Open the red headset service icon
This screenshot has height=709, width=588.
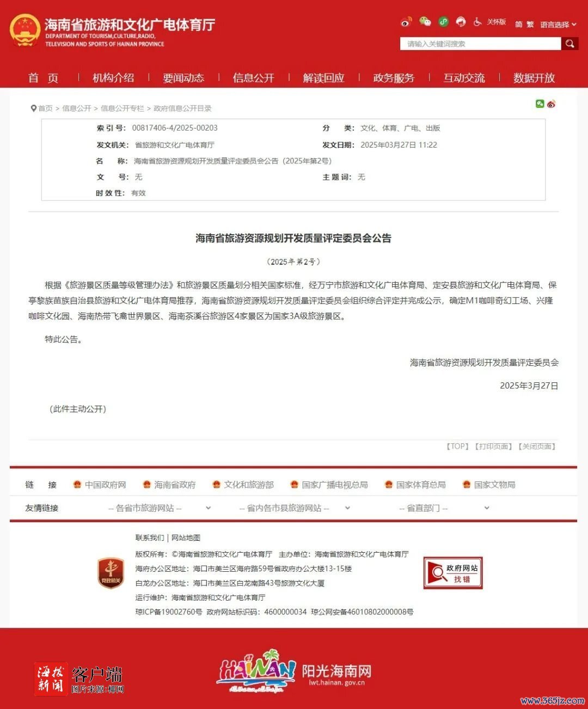(x=461, y=22)
